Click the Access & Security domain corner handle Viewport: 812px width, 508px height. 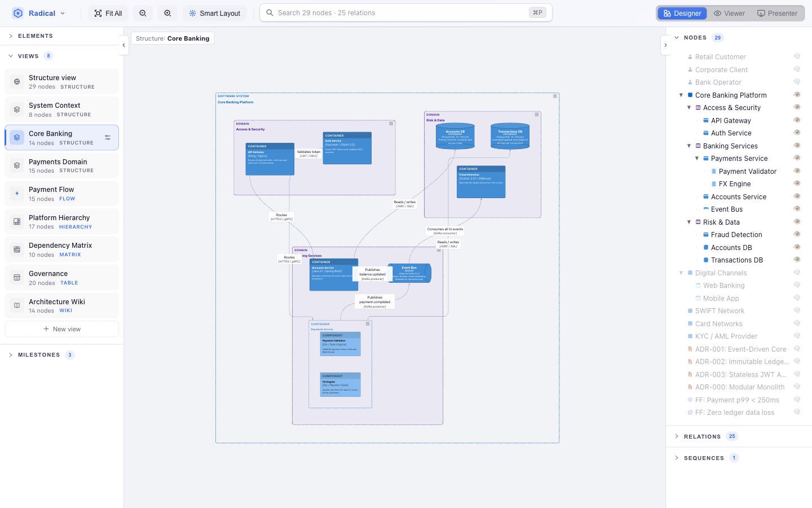coord(391,124)
